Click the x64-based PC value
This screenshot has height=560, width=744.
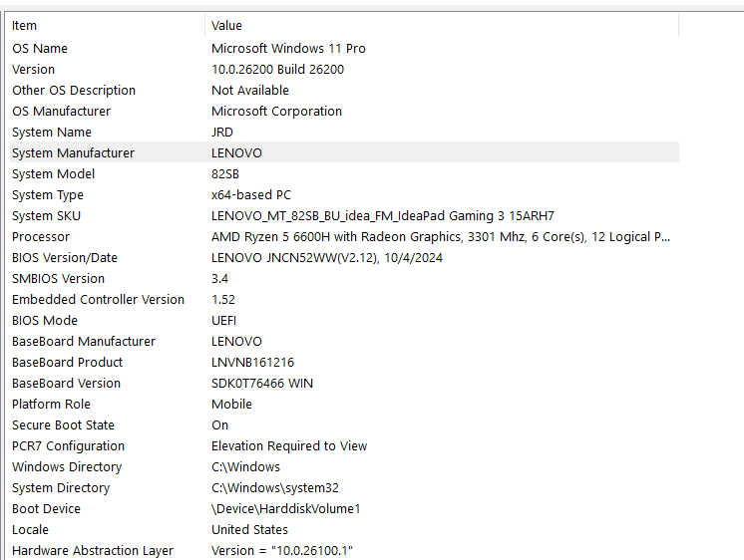point(251,195)
